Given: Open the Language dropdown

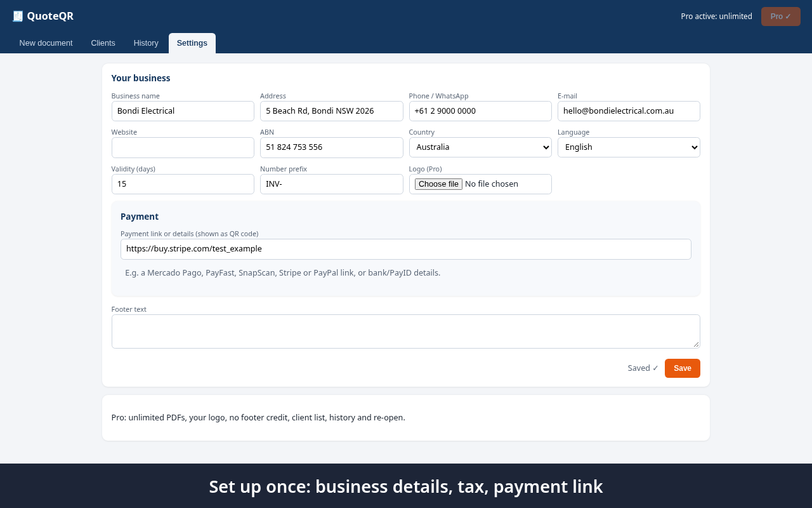Looking at the screenshot, I should [629, 147].
